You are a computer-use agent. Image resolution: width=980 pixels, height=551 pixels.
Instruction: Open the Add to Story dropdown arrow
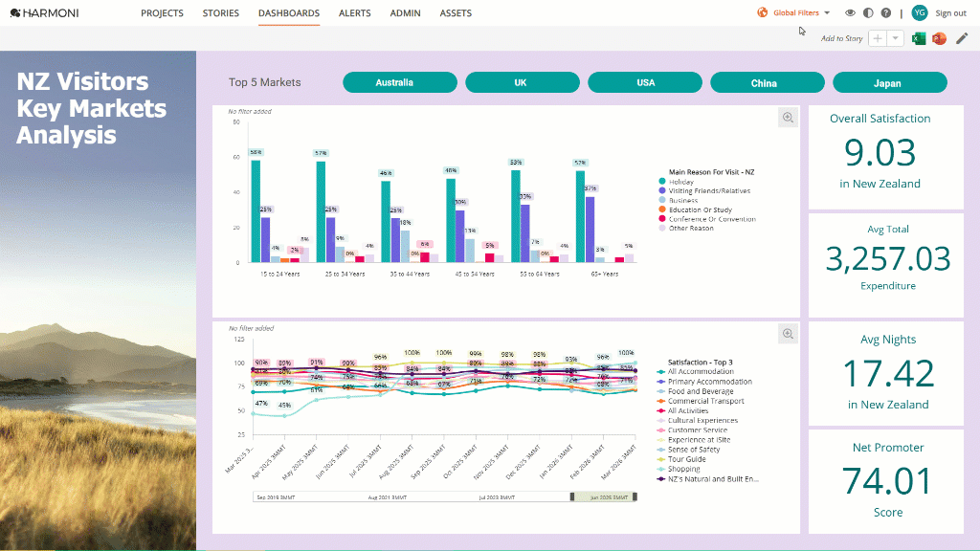895,38
